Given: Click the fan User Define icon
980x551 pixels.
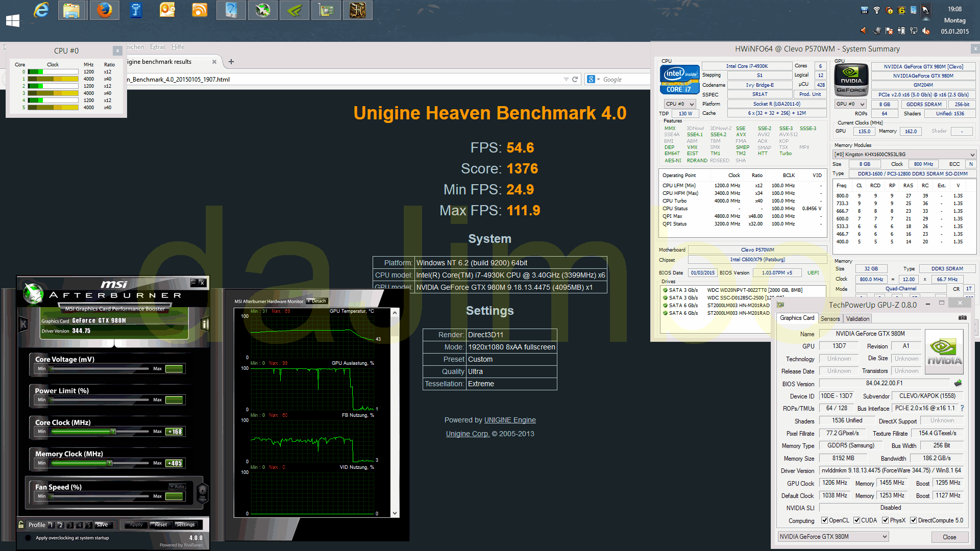Looking at the screenshot, I should click(x=202, y=493).
